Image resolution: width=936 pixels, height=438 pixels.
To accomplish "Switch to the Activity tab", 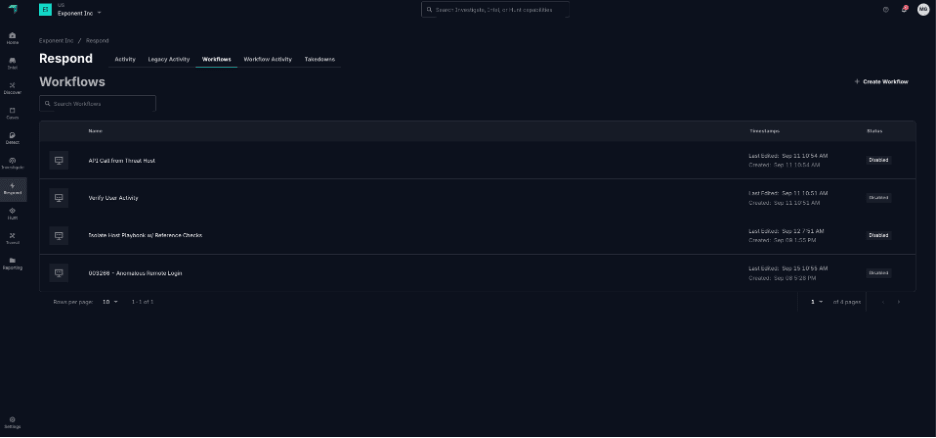I will [125, 60].
